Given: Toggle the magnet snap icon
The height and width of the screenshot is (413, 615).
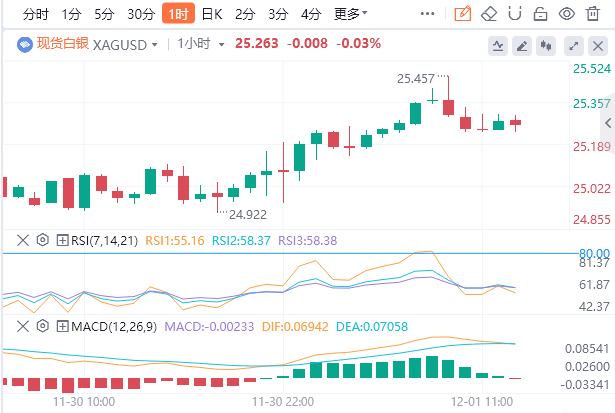Looking at the screenshot, I should [x=516, y=14].
